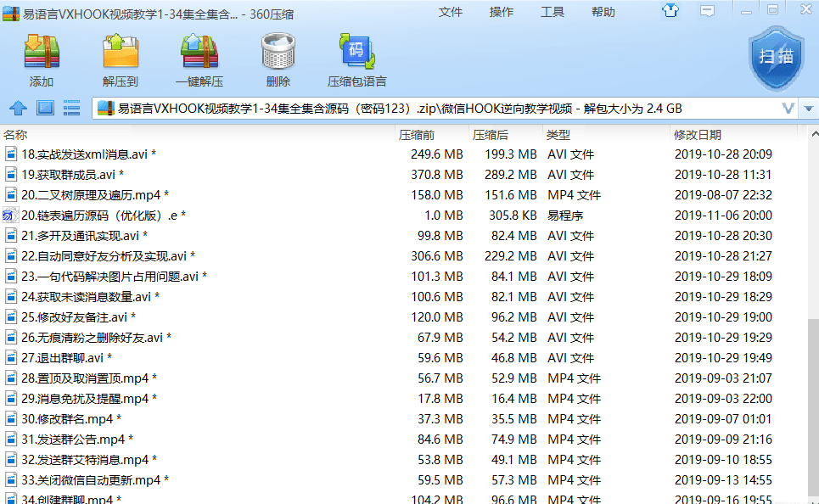Viewport: 819px width, 504px height.
Task: Sort files by 修改日期 column header
Action: pyautogui.click(x=698, y=135)
